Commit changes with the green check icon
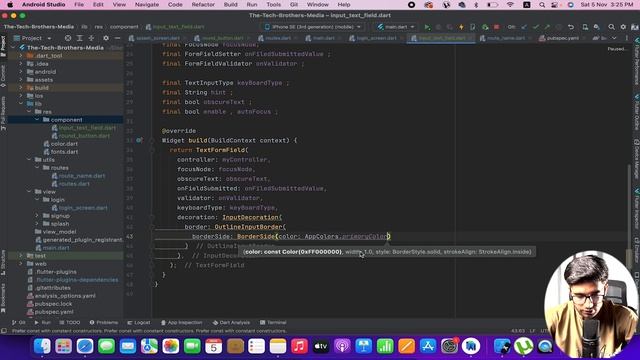The image size is (640, 360). point(536,27)
